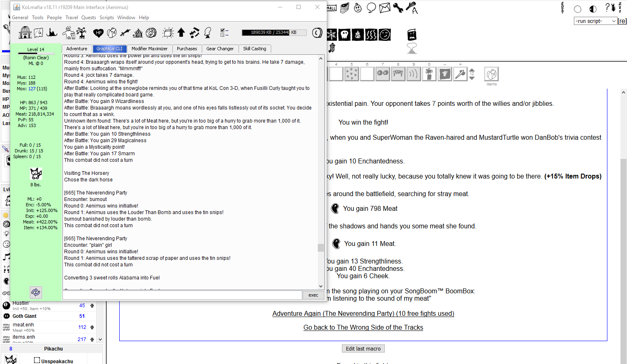Image resolution: width=627 pixels, height=364 pixels.
Task: Switch to the Gear Changer tab
Action: tap(220, 49)
